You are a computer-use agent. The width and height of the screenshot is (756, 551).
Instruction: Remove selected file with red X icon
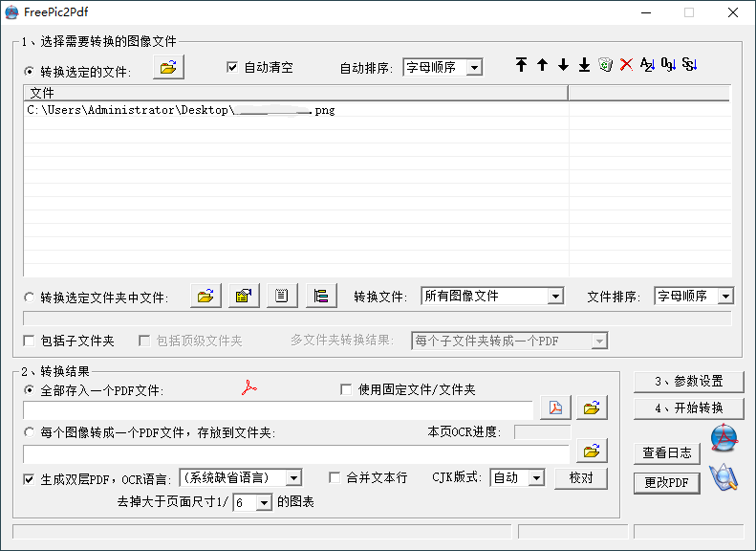[626, 65]
